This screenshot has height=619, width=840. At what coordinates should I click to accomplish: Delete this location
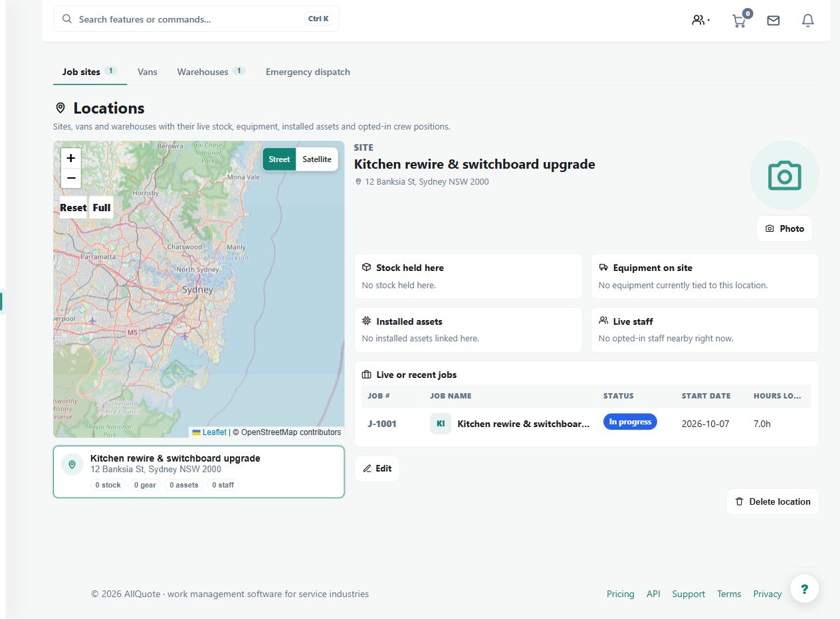[773, 501]
